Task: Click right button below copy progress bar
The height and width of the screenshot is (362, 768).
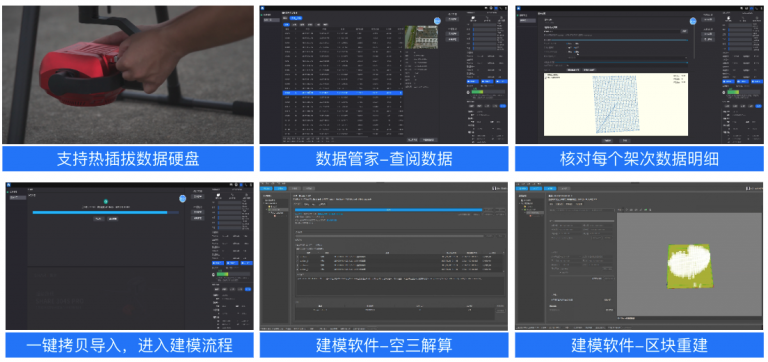Action: tap(113, 219)
